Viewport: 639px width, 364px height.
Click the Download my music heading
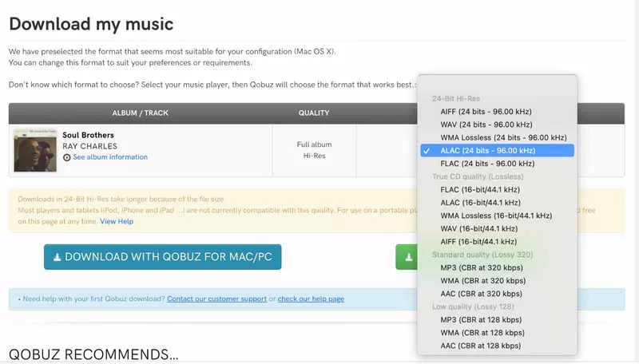91,24
